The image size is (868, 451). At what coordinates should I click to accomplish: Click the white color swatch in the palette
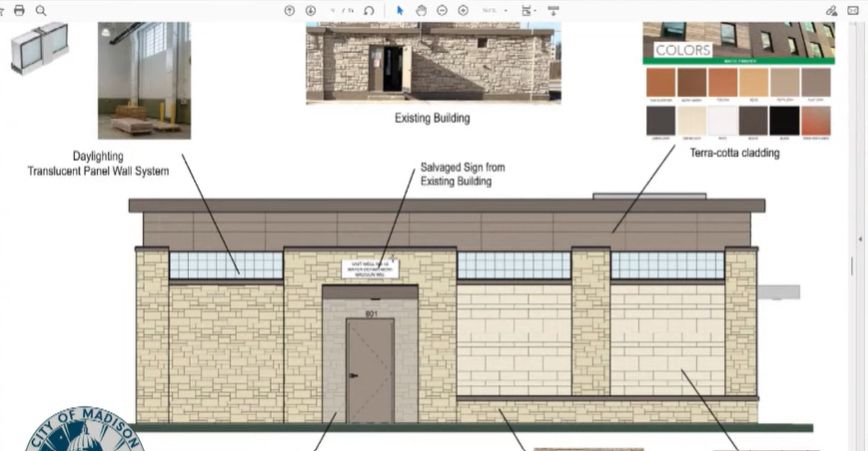coord(722,121)
